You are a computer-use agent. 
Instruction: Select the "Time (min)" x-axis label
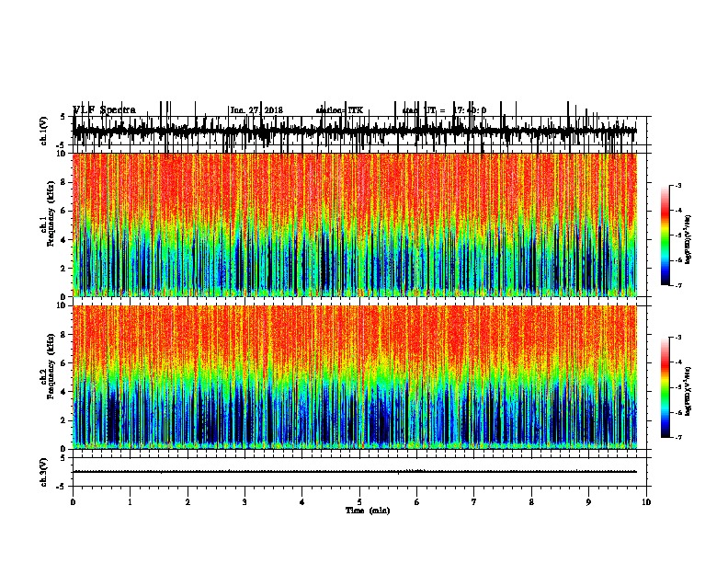pyautogui.click(x=368, y=511)
